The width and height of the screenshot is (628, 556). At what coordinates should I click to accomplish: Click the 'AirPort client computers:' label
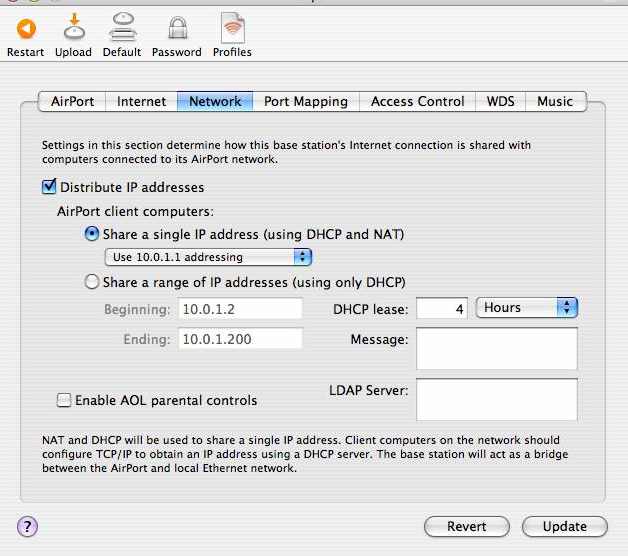click(135, 211)
